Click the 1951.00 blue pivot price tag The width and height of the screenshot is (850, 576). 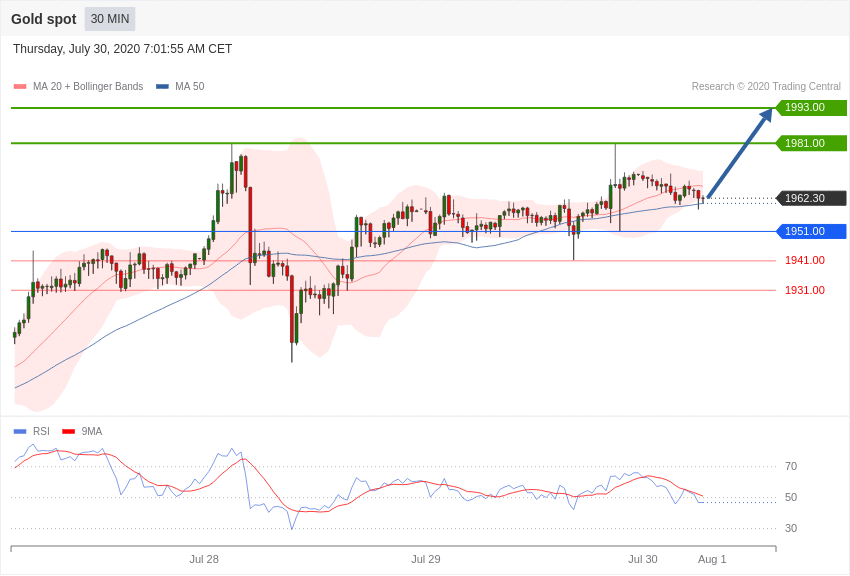(x=812, y=231)
